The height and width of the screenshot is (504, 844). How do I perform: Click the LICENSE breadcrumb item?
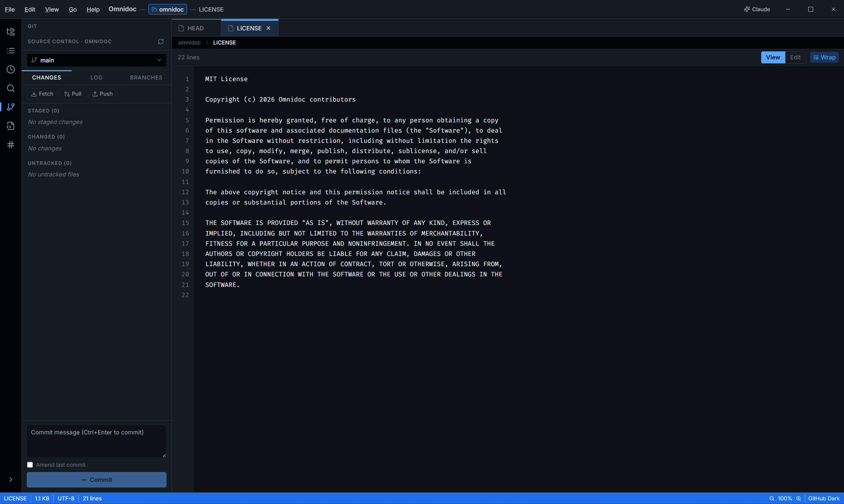224,43
